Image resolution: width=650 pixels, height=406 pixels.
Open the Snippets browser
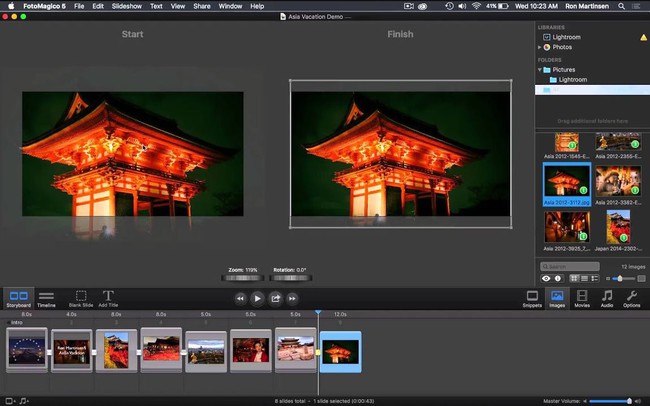point(532,299)
